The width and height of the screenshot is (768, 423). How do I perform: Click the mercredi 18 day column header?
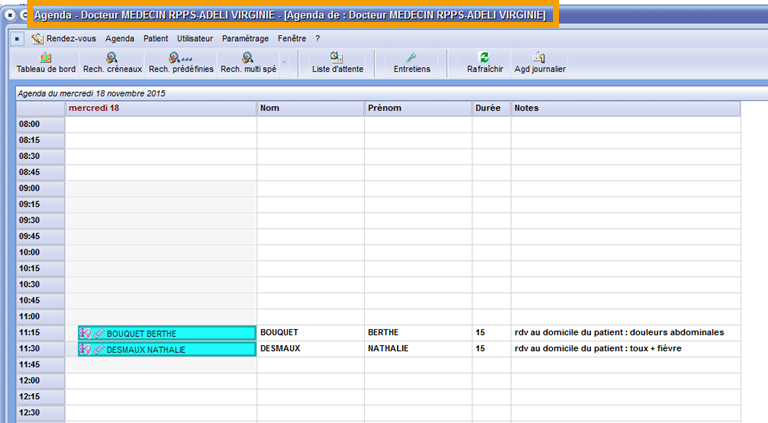(160, 108)
